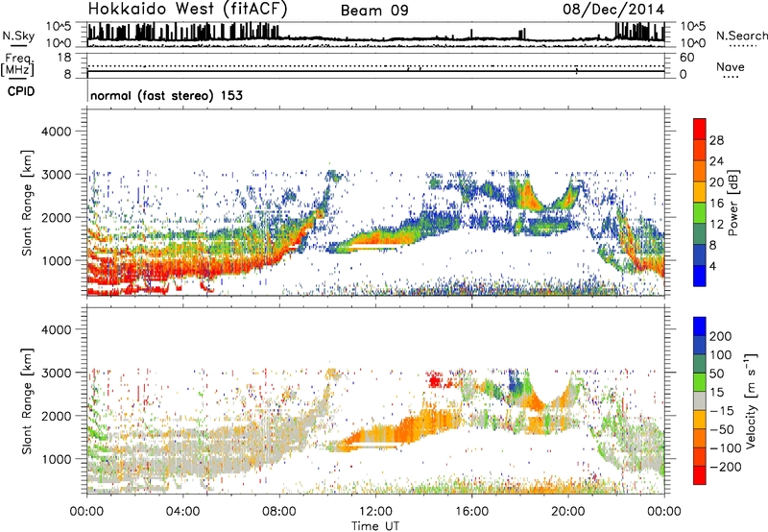Click the left '10^5' noise axis value
Screen dimensions: 768x532
coord(59,27)
